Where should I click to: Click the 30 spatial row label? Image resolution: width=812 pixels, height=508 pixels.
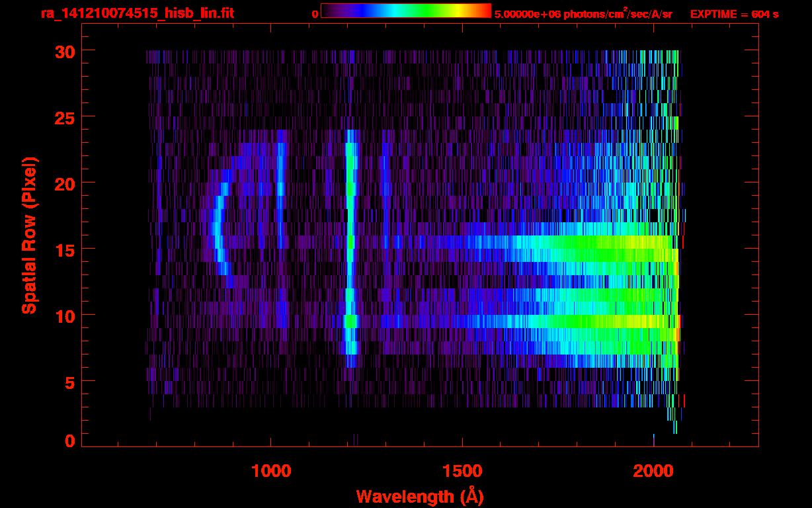63,51
